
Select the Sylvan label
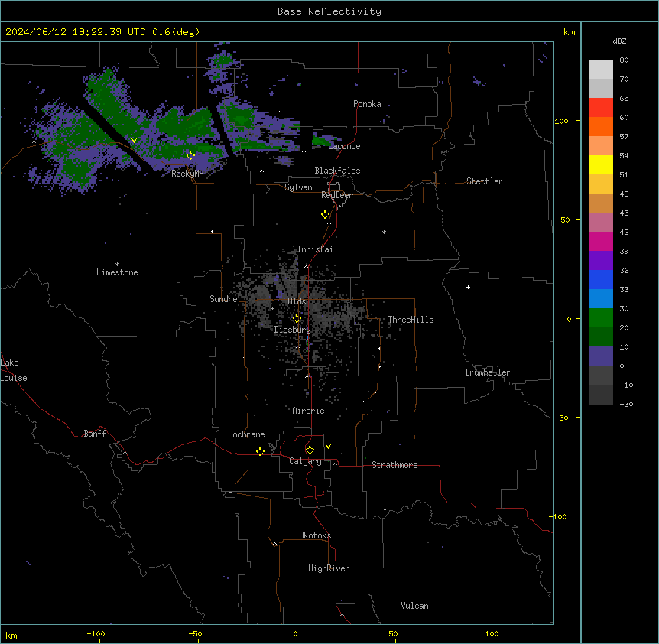[x=298, y=187]
